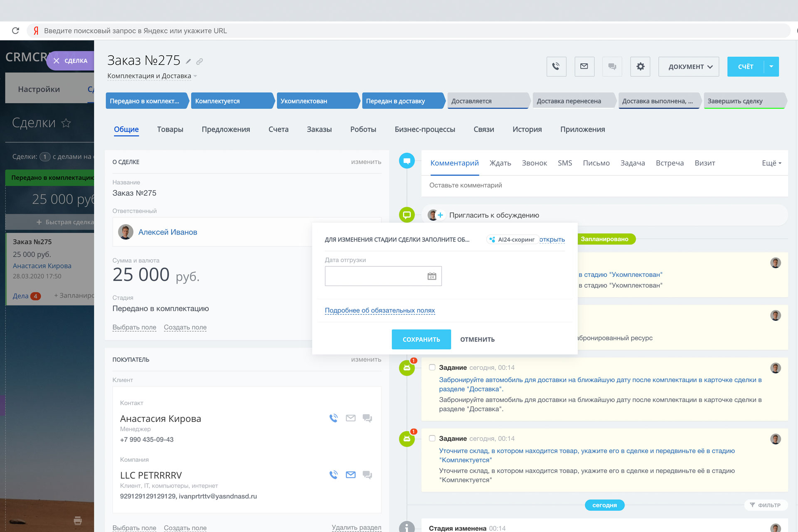This screenshot has height=532, width=798.
Task: Expand the ДОКУМЕНТ dropdown
Action: (689, 66)
